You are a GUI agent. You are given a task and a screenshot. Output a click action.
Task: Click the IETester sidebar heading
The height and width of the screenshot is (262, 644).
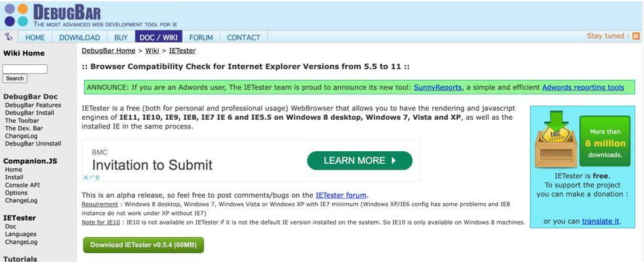19,218
